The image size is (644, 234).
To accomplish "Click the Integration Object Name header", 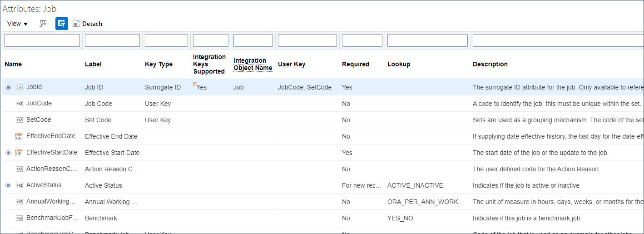I will tap(253, 64).
